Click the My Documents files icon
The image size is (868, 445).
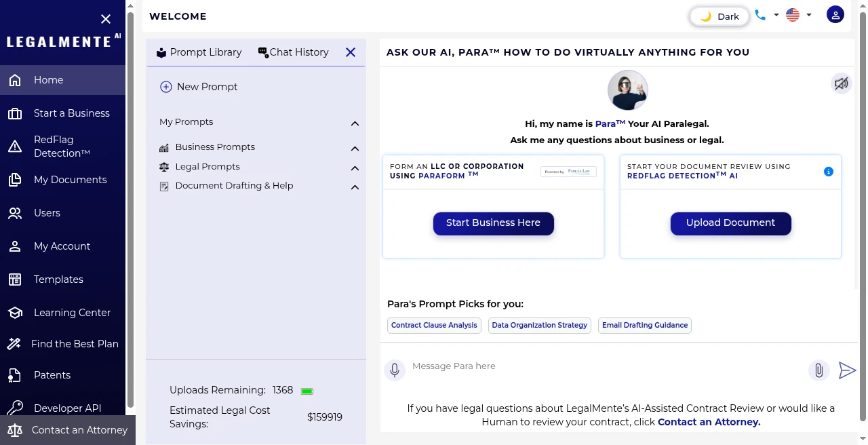coord(15,180)
